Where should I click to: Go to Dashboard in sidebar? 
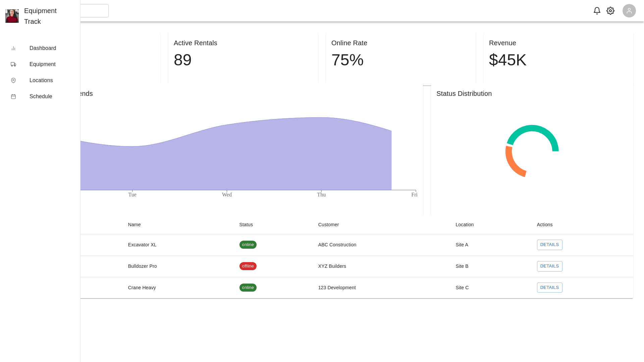coord(43,48)
